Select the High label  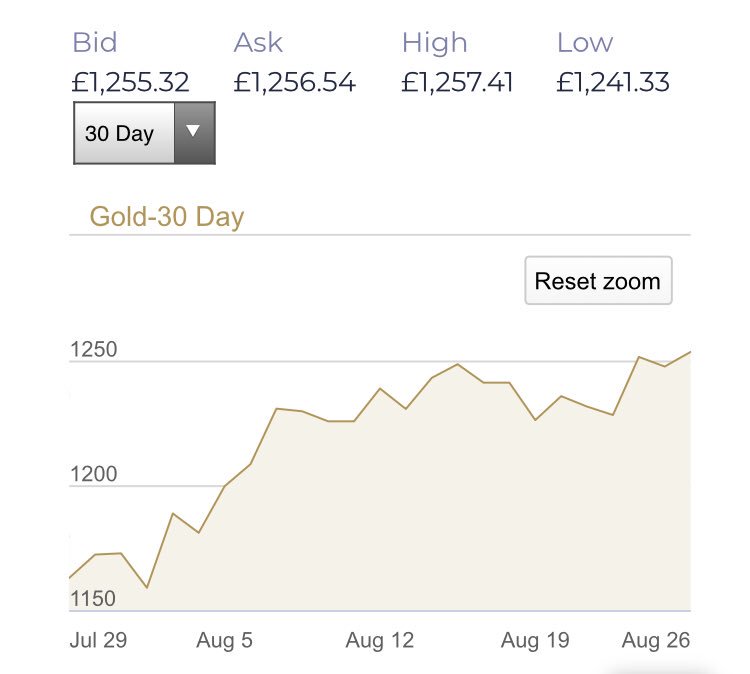tap(434, 43)
